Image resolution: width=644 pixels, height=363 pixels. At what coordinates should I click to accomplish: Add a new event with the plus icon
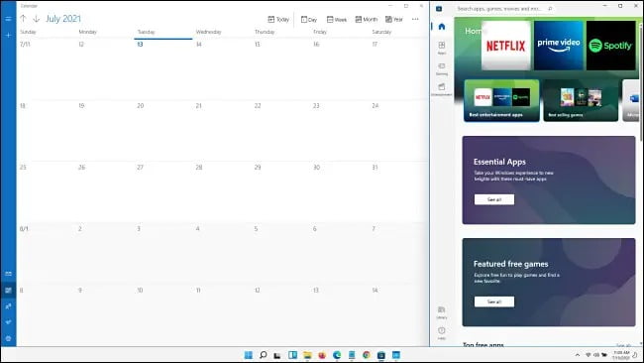click(8, 36)
